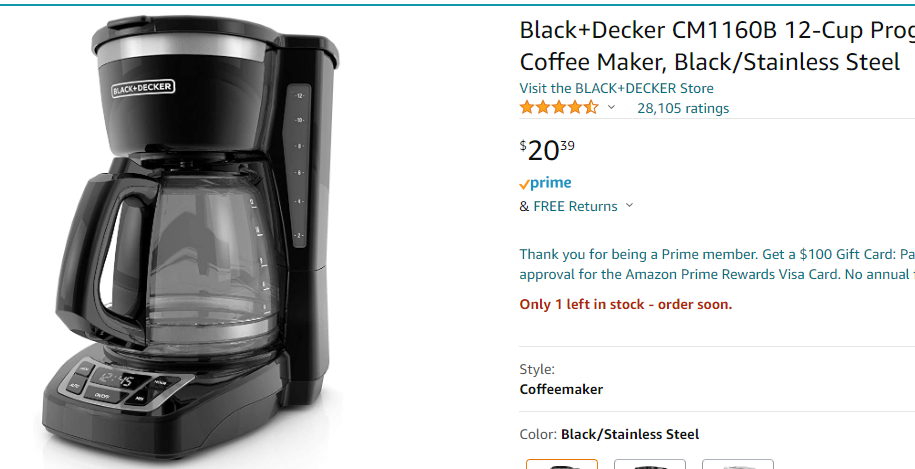Click the water level gauge on the coffee maker
Screen dimensions: 915x469
click(x=298, y=165)
